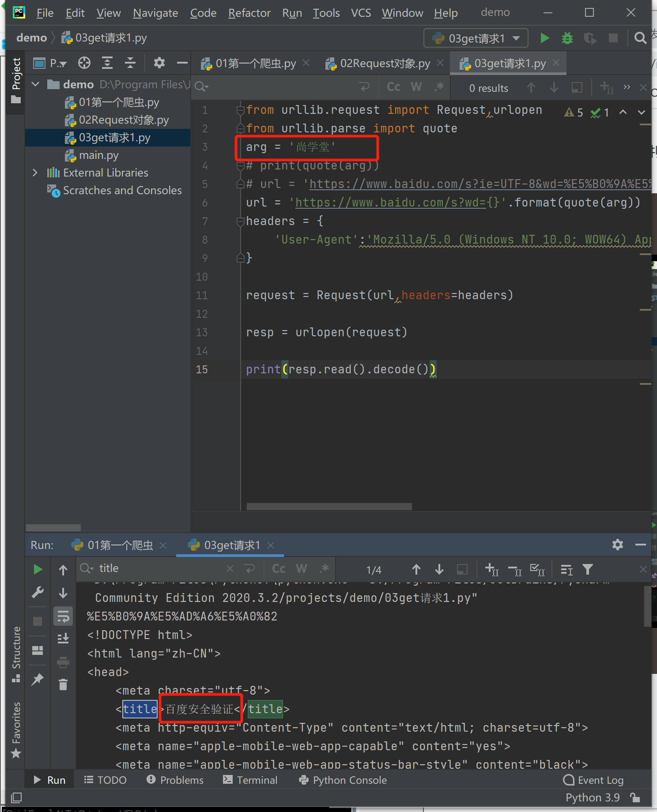Screen dimensions: 657x812
Task: Start debugging with the bug icon
Action: point(567,38)
